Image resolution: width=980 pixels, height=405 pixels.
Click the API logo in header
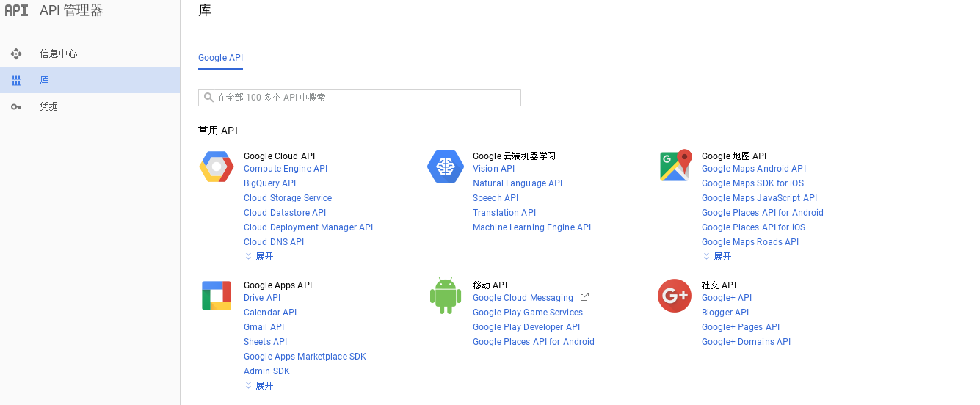(16, 10)
